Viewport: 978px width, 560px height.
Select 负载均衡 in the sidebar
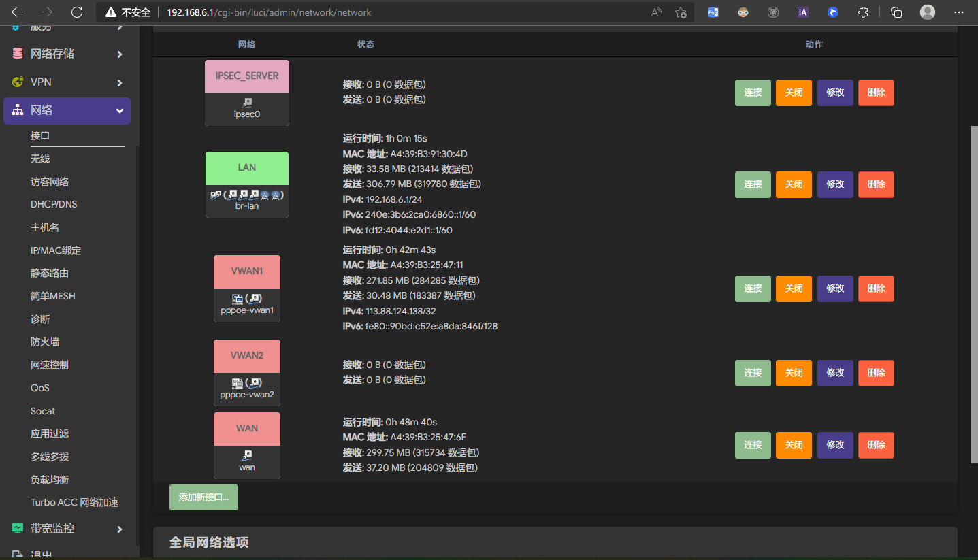50,480
